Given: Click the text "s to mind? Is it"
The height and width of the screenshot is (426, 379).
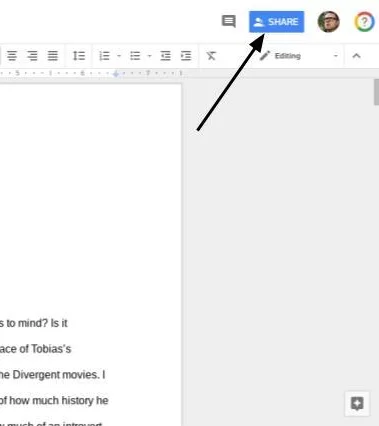Looking at the screenshot, I should (x=34, y=323).
